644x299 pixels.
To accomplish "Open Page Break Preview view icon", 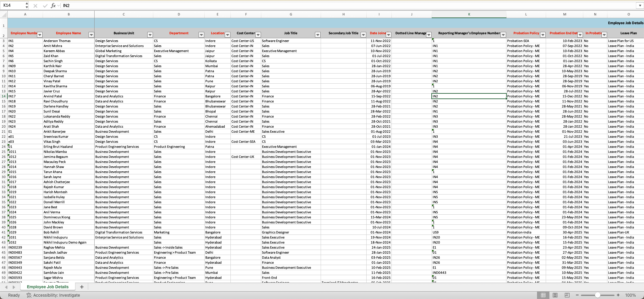I will coord(567,295).
